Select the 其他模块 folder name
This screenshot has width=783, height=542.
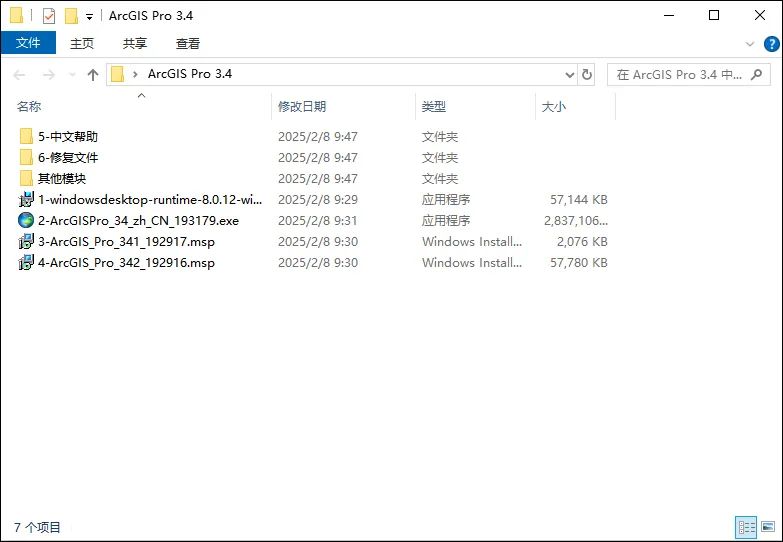pos(62,178)
